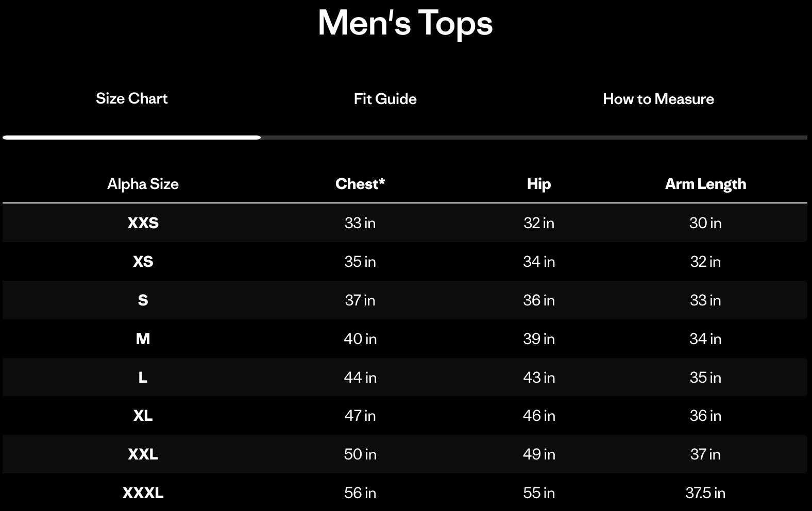
Task: Click the S size label
Action: click(x=143, y=300)
